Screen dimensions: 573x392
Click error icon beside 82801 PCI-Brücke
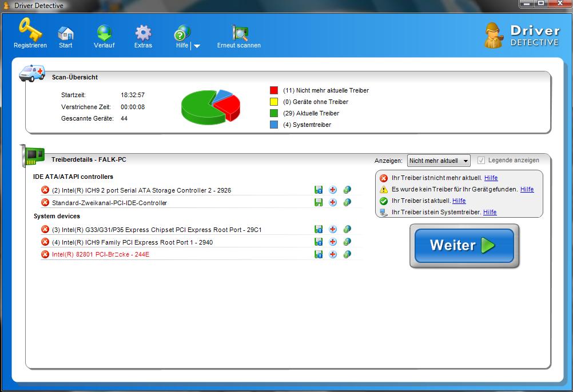[45, 254]
